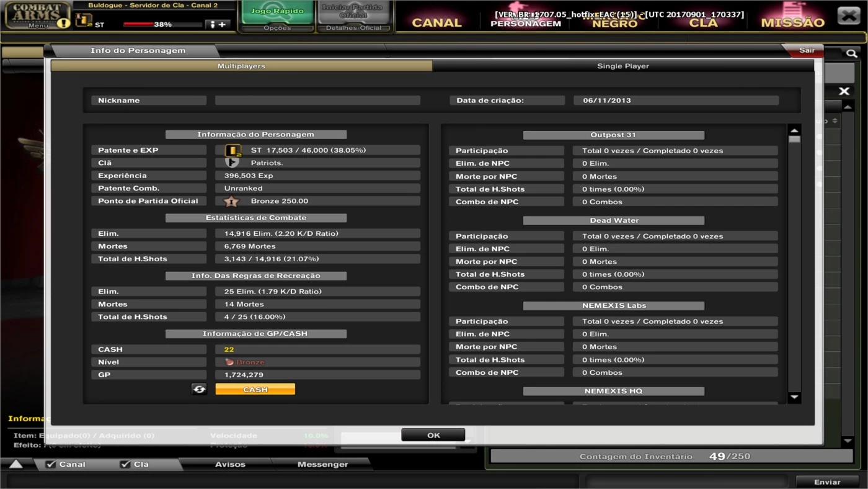This screenshot has width=868, height=489.
Task: Click the Outpost 31 section header
Action: [x=613, y=135]
